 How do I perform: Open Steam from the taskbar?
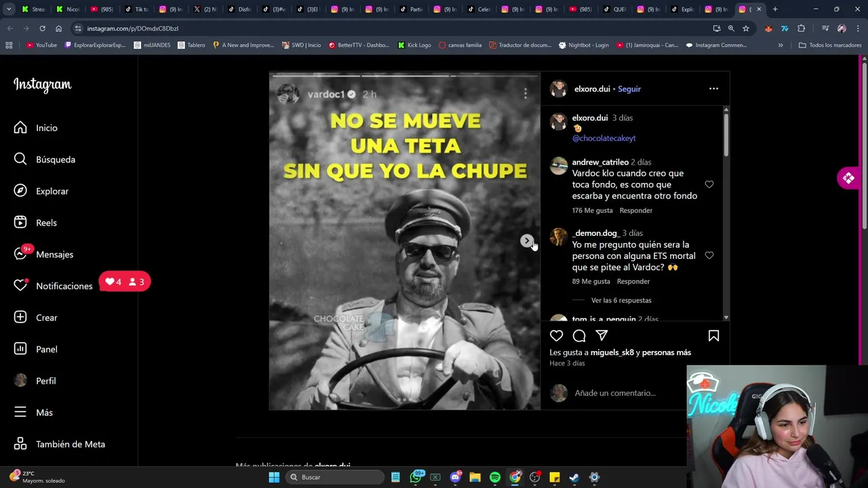[574, 477]
